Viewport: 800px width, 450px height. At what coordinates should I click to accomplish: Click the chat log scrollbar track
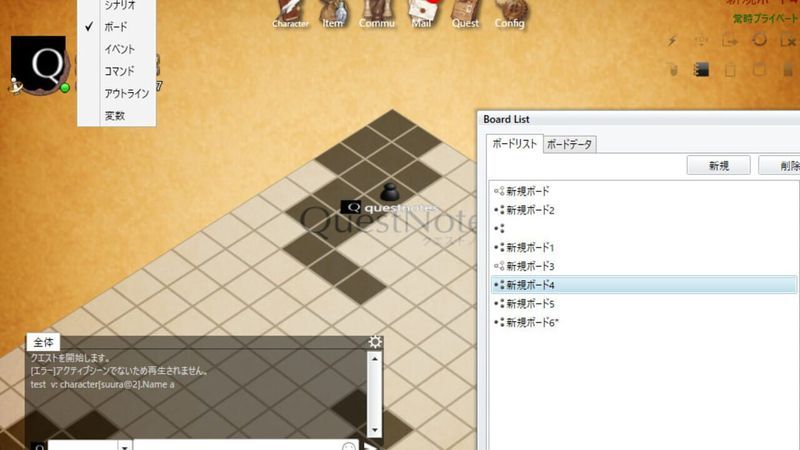[374, 394]
